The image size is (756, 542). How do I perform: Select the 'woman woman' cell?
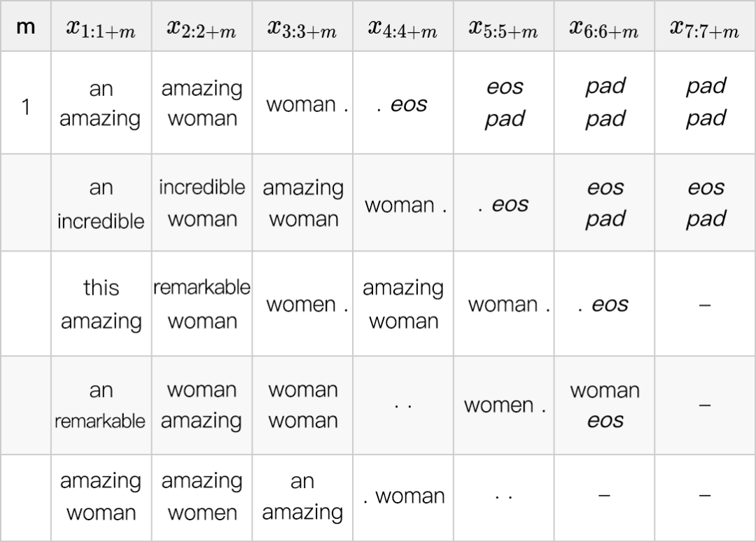pyautogui.click(x=302, y=405)
